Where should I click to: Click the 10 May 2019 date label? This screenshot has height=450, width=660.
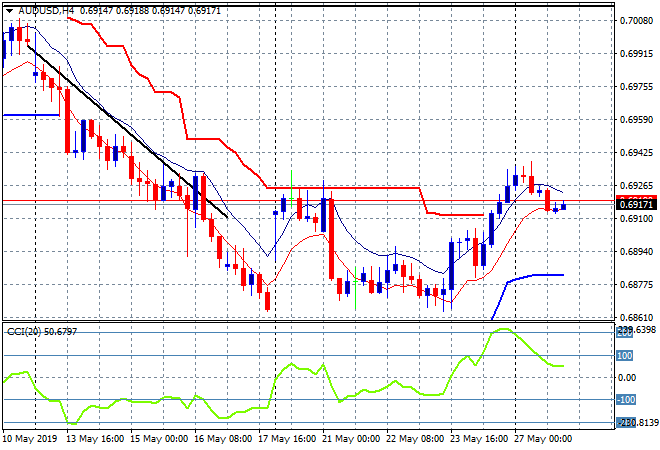(x=29, y=439)
